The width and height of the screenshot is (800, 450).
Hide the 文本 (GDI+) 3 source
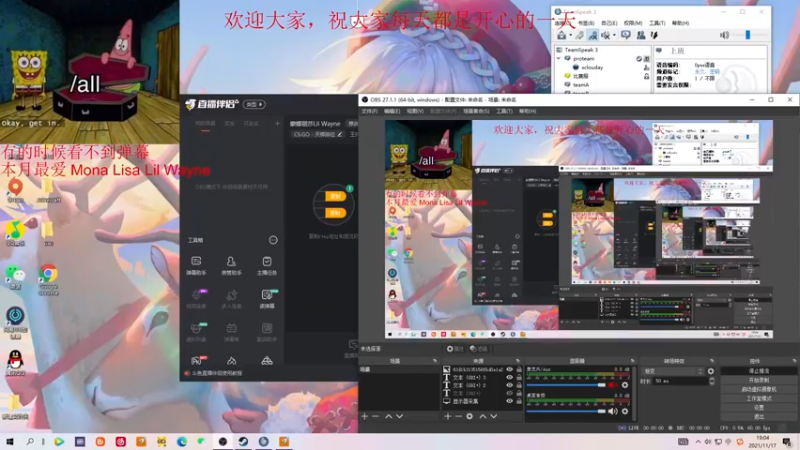coord(509,378)
